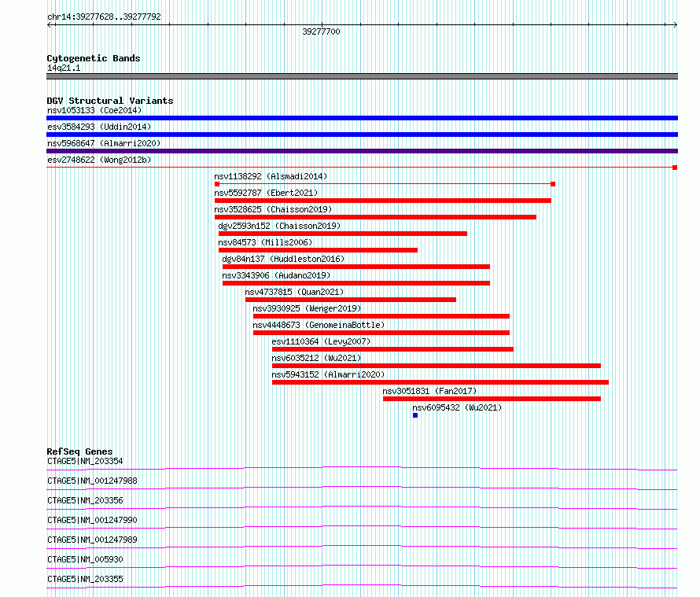700x597 pixels.
Task: Click red bar under nsv3930925 (Wenger2019)
Action: tap(381, 316)
